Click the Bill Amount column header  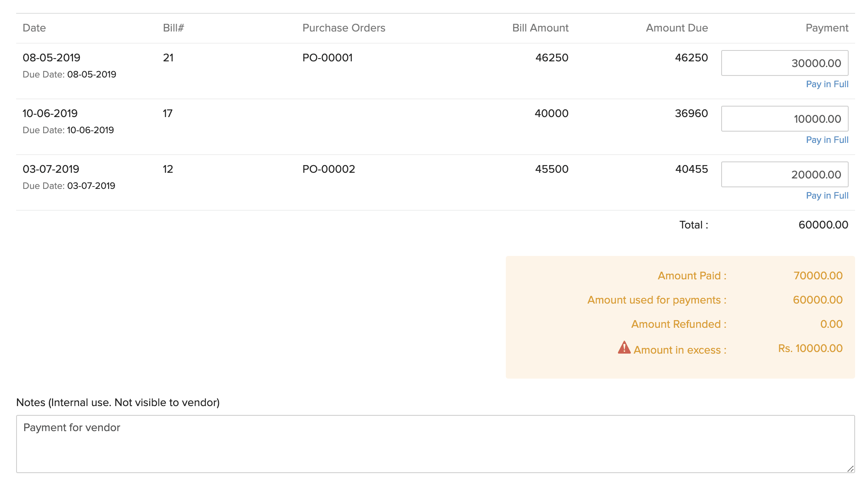coord(540,28)
